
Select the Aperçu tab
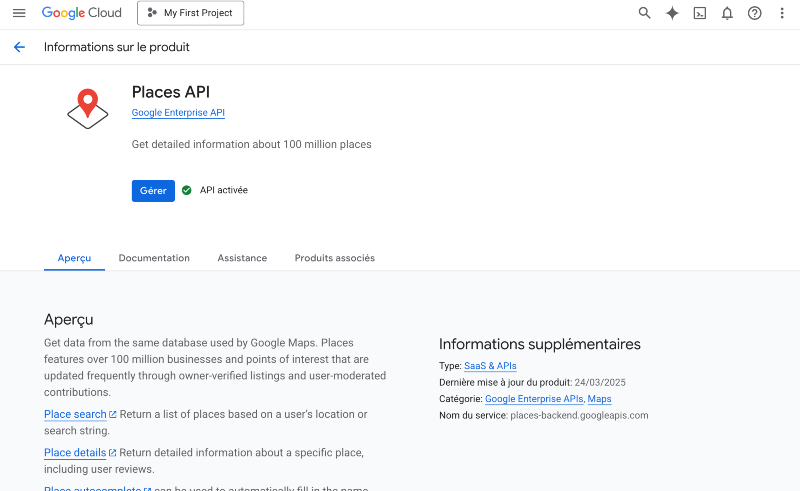pos(74,258)
